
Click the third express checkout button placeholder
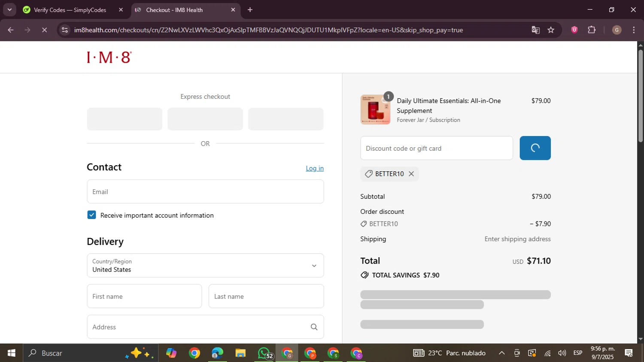pos(286,119)
